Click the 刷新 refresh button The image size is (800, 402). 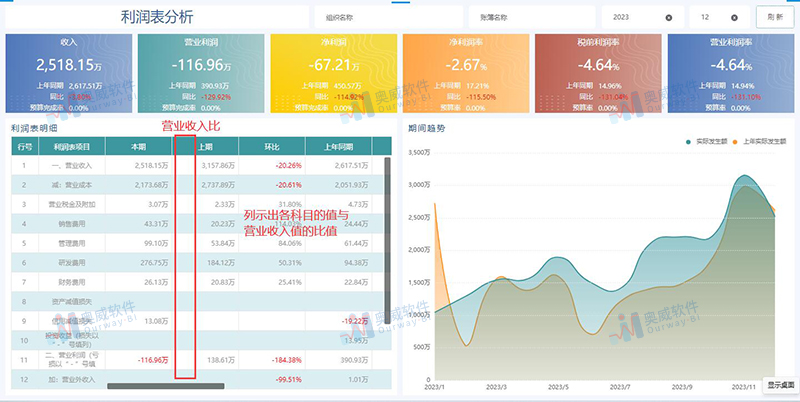(774, 17)
